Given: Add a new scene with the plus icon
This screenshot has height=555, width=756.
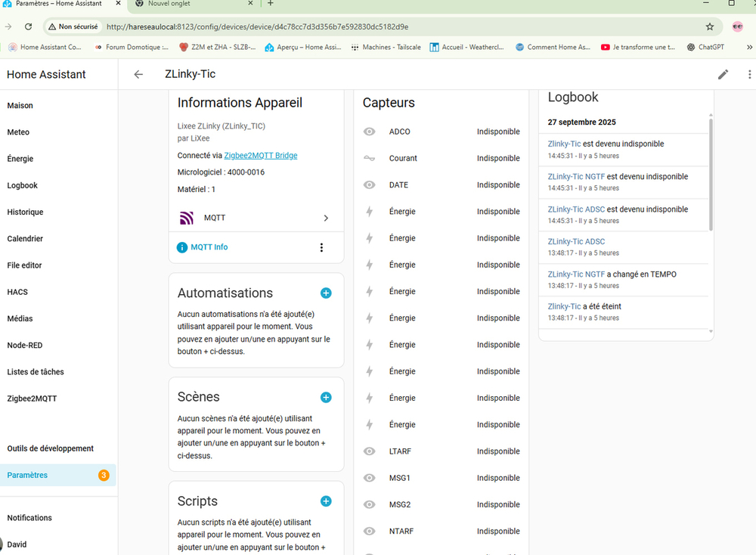Looking at the screenshot, I should point(326,397).
